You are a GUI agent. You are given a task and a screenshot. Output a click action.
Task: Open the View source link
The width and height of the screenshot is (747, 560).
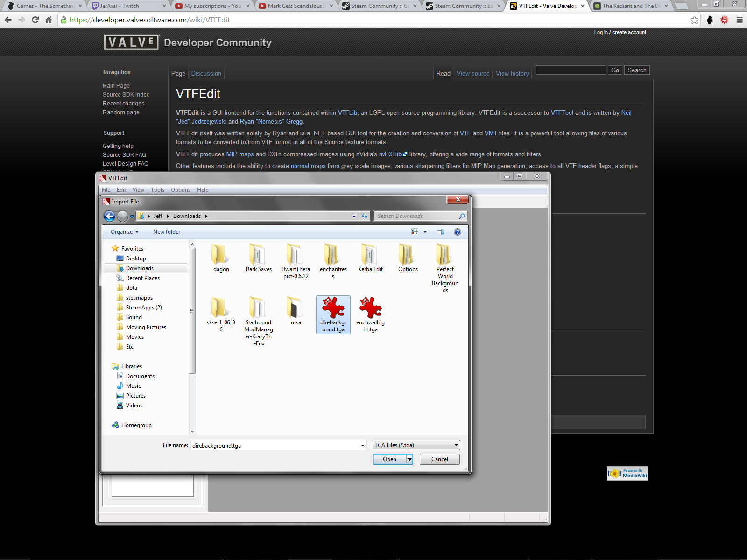[473, 73]
